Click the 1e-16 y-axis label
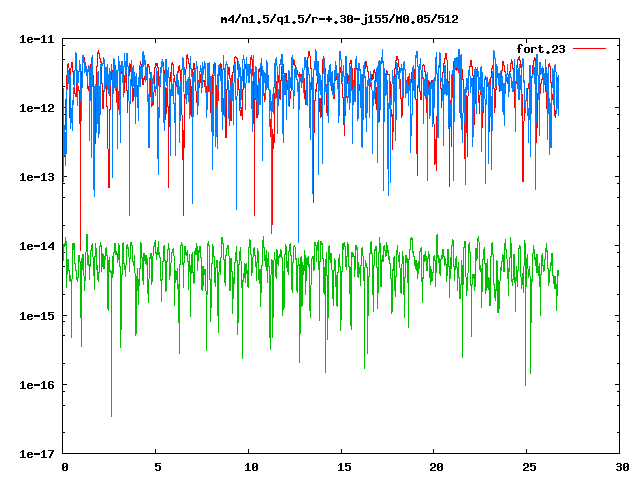This screenshot has height=480, width=640. pyautogui.click(x=37, y=385)
